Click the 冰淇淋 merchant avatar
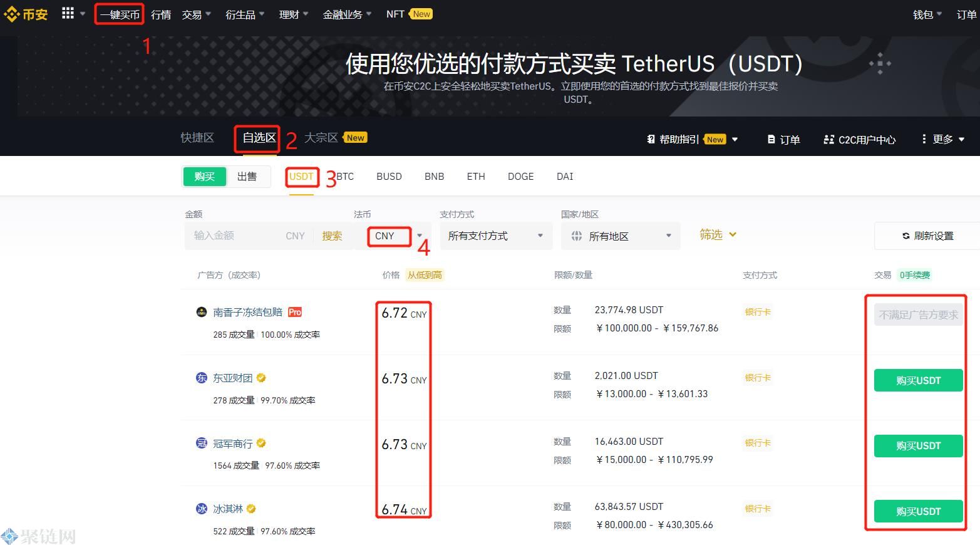Screen dimensions: 980x545 pyautogui.click(x=202, y=509)
